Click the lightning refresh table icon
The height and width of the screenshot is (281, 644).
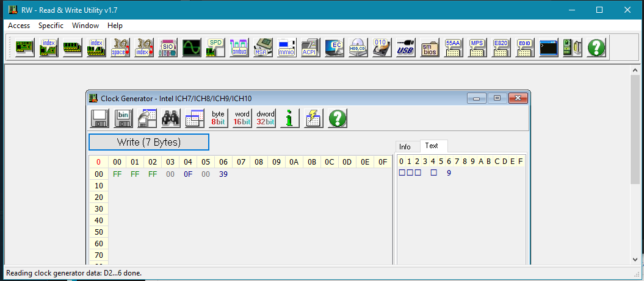tap(314, 118)
